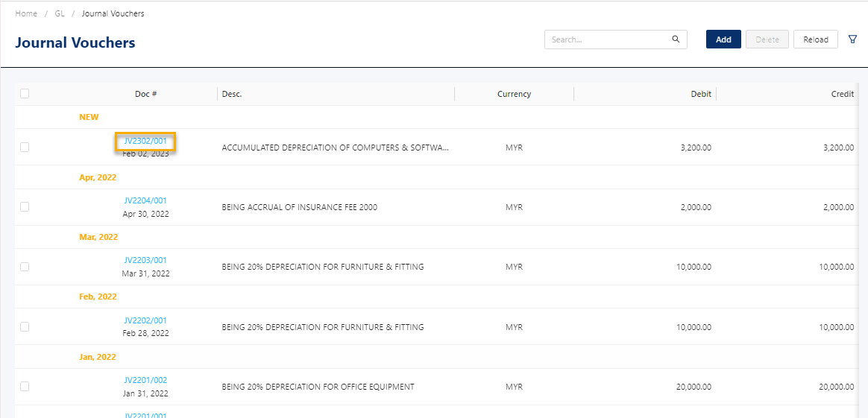This screenshot has height=418, width=868.
Task: Open voucher JV2202/001
Action: click(145, 320)
